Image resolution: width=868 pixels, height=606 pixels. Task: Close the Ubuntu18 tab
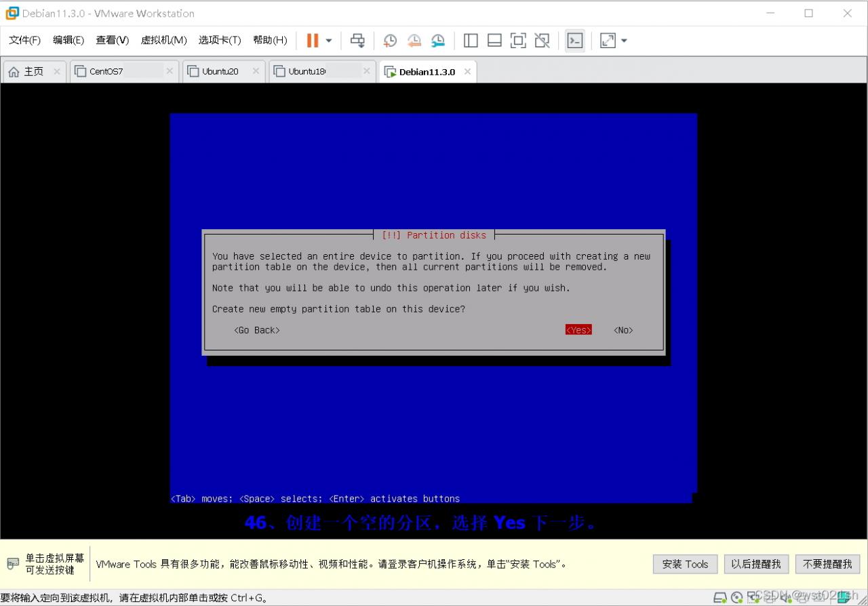(366, 71)
